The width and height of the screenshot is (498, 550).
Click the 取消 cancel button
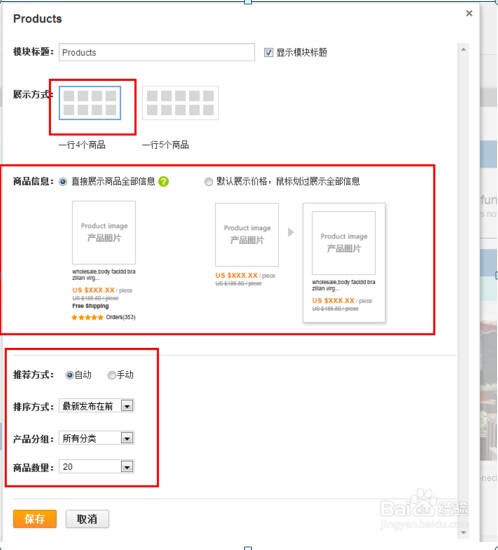(x=87, y=519)
